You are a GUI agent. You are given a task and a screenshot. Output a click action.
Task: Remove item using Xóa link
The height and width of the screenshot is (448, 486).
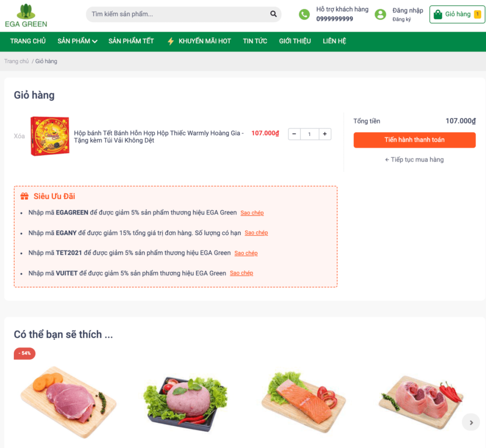(x=19, y=136)
